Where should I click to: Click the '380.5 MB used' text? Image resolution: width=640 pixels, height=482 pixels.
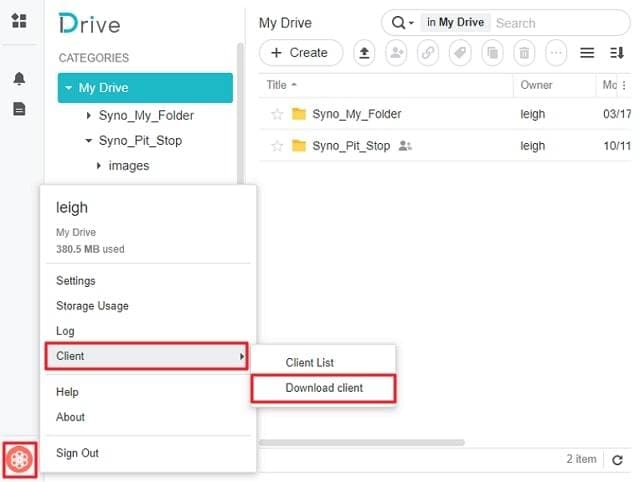click(x=90, y=249)
